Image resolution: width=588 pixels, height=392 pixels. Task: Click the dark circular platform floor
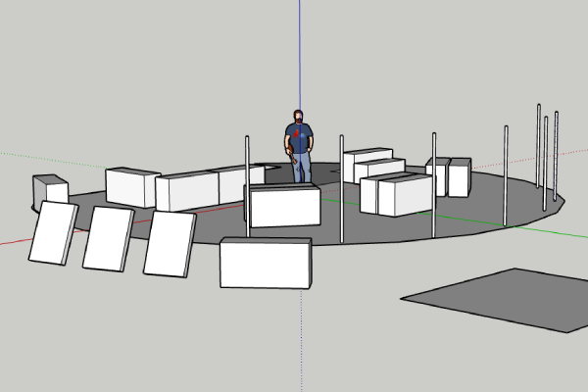pyautogui.click(x=470, y=211)
